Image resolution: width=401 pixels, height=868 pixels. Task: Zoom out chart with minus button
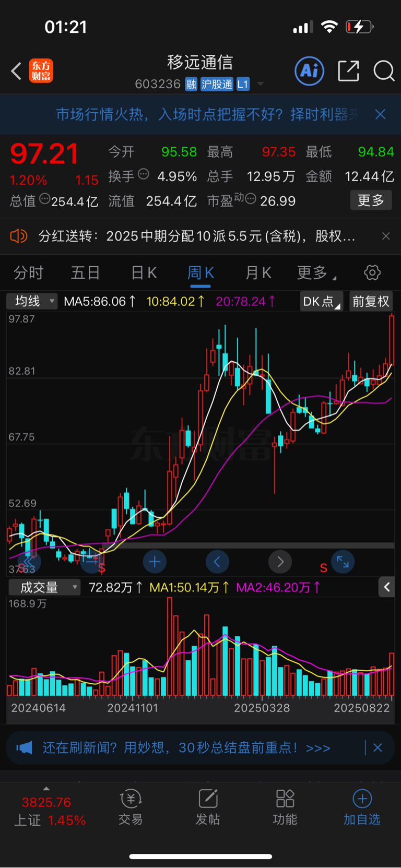coord(92,562)
